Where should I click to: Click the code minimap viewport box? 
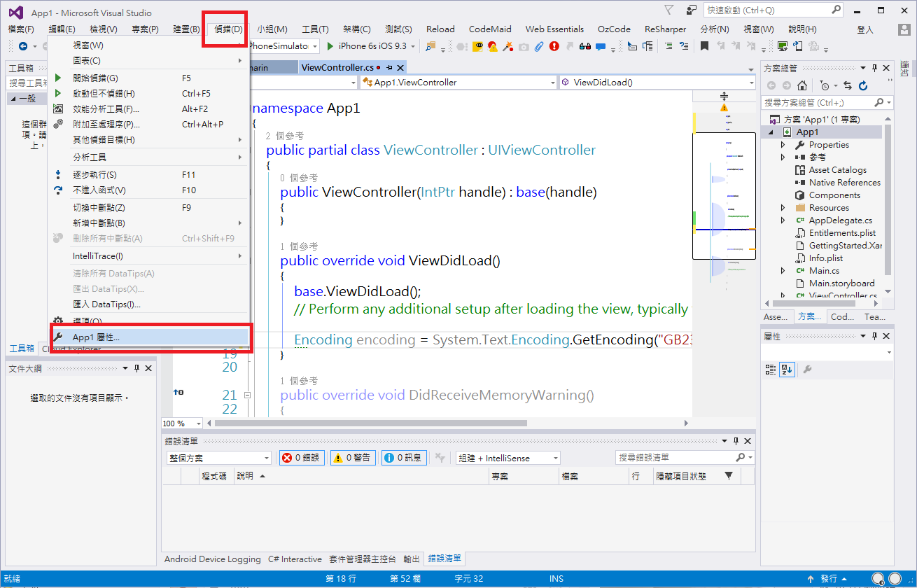tap(724, 195)
